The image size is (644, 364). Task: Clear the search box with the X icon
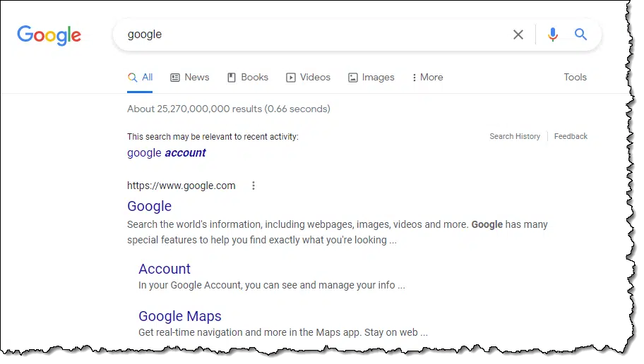(518, 35)
